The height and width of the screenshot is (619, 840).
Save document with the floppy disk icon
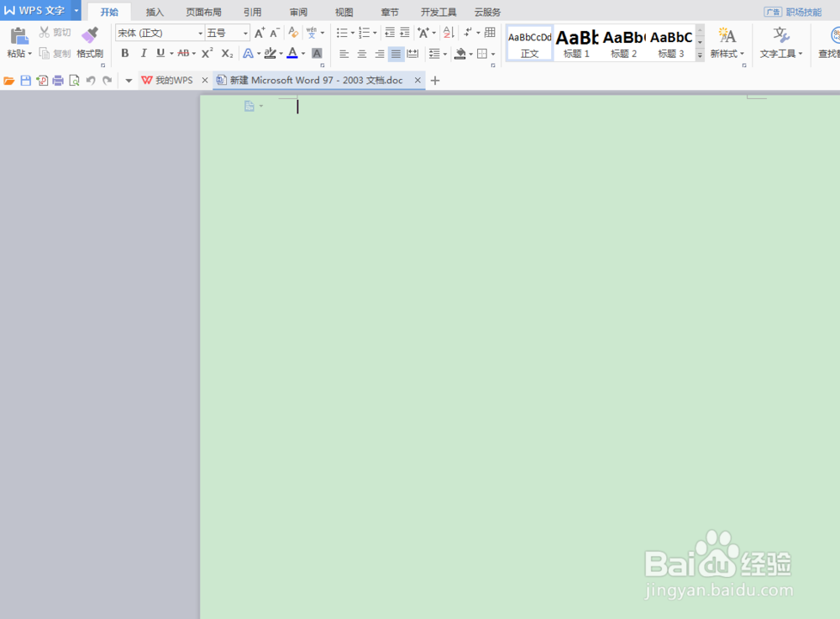(x=25, y=81)
